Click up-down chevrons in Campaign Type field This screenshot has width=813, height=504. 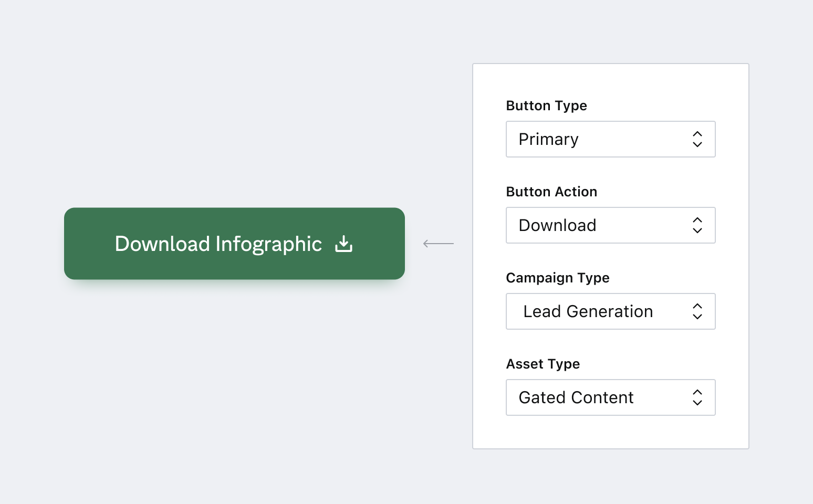697,311
